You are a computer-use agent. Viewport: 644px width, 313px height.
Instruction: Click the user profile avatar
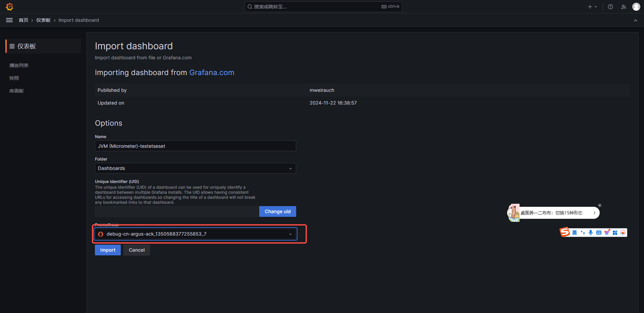[636, 7]
